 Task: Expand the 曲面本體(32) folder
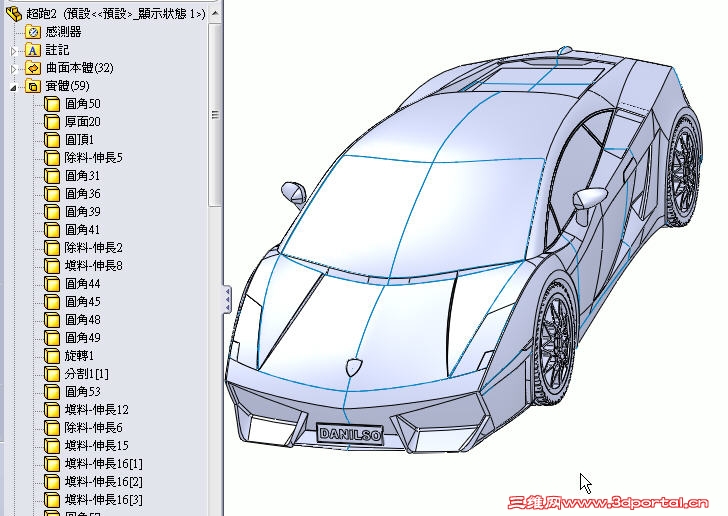[14, 69]
